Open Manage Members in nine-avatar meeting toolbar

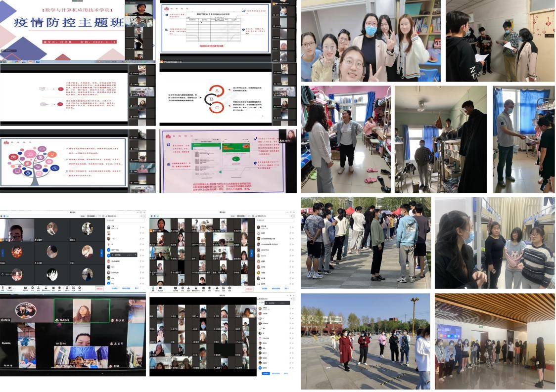(x=46, y=288)
